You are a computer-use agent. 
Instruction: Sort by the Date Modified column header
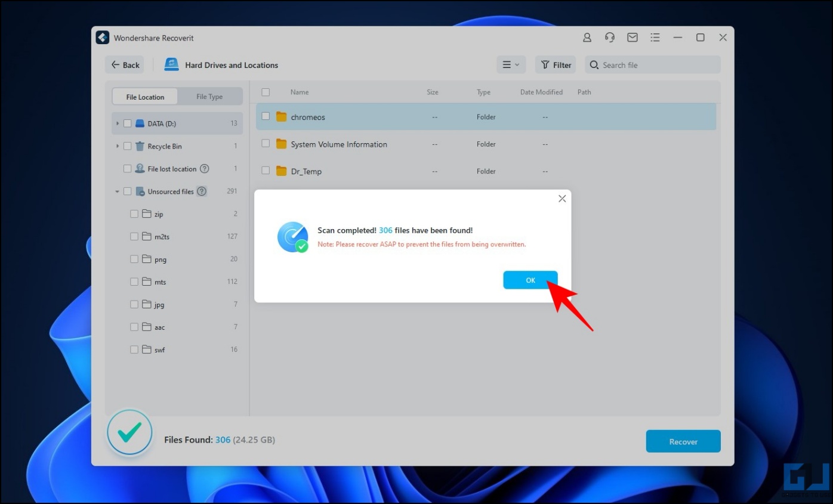(x=541, y=92)
